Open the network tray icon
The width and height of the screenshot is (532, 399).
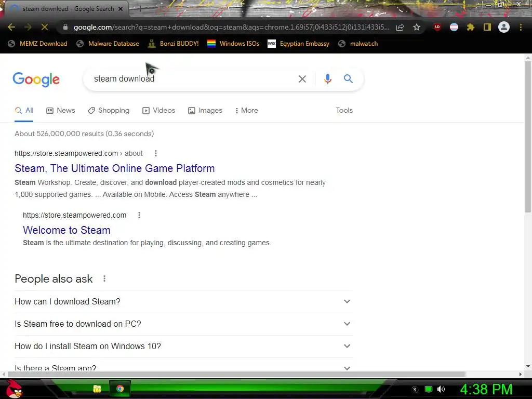click(429, 389)
